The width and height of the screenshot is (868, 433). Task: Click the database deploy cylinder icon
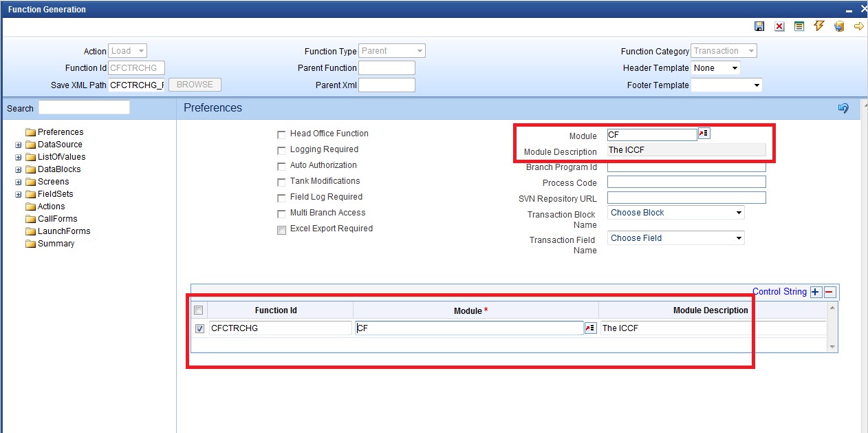tap(838, 26)
